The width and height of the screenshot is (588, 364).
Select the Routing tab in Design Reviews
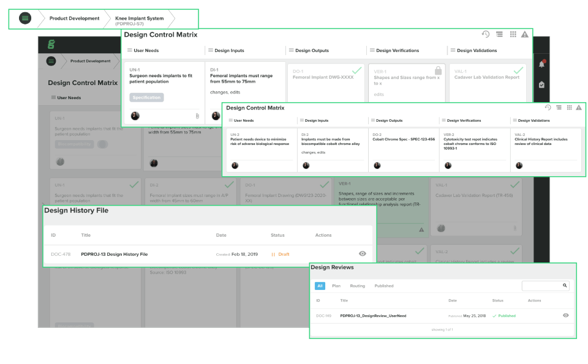coord(357,286)
